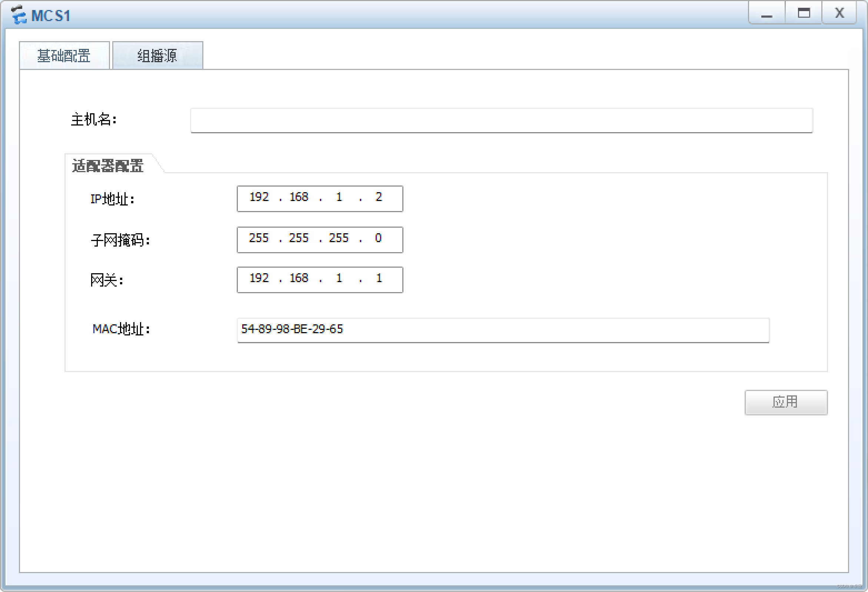
Task: Close the MCS1 window
Action: tap(839, 13)
